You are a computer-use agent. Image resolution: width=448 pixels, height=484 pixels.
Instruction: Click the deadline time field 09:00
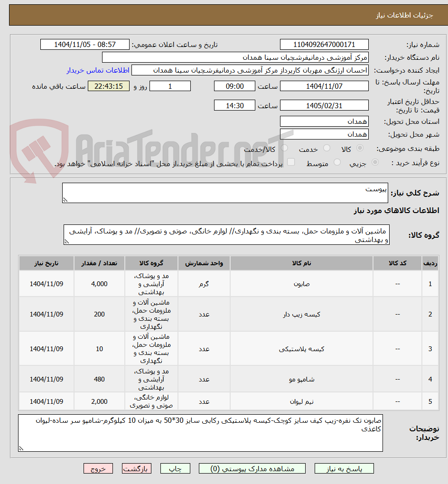[234, 86]
